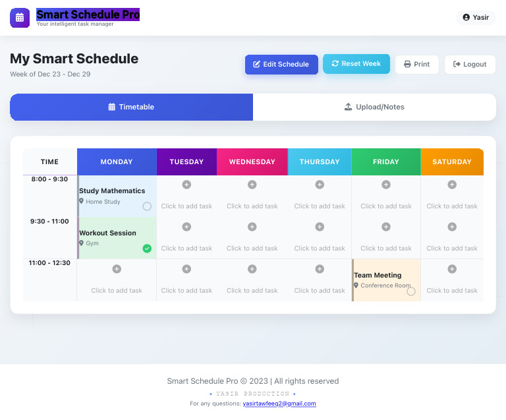Click 'Click to add task' Tuesday 8:00 - 9:30
The image size is (506, 420).
[x=186, y=206]
